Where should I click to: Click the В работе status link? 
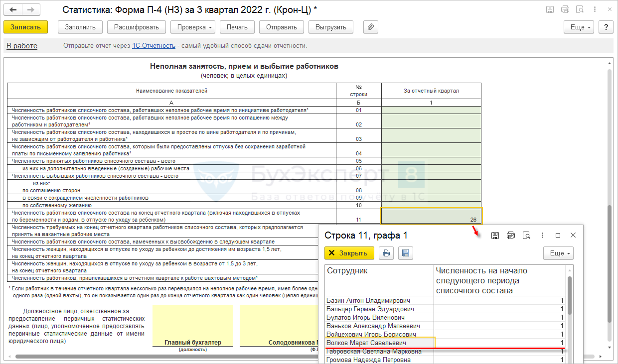tap(22, 46)
